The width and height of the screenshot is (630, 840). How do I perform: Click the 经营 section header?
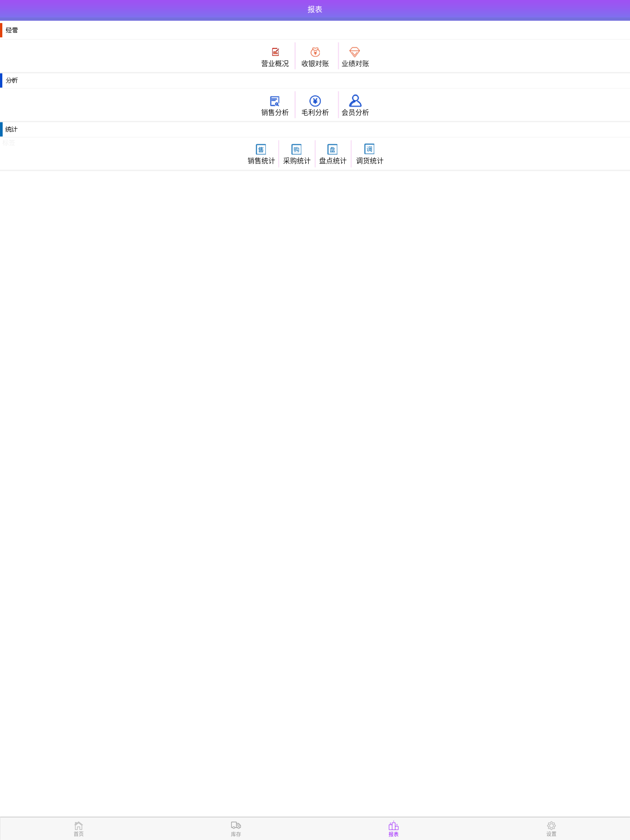(x=12, y=30)
